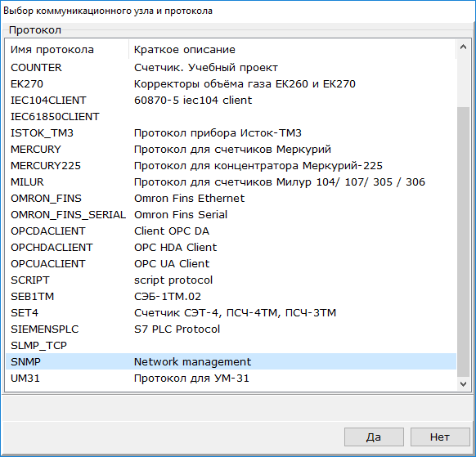476x457 pixels.
Task: Click the 'S7 PLC Protocol' description
Action: (177, 329)
